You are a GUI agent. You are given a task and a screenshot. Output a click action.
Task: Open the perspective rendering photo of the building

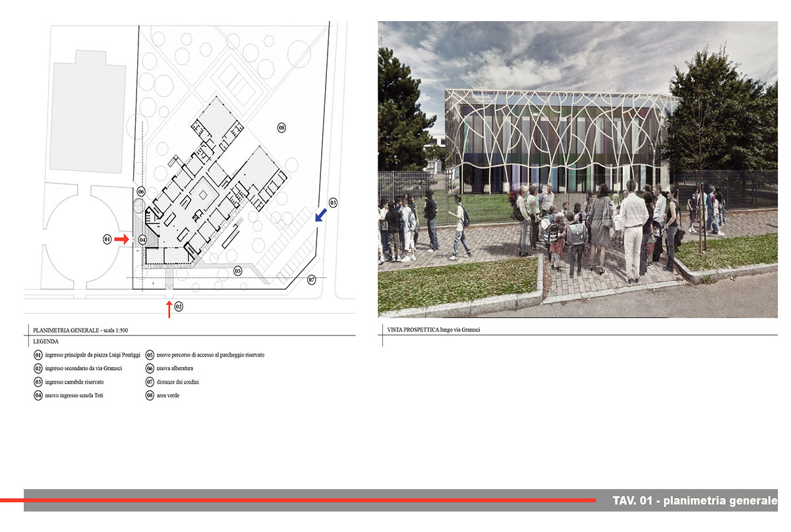577,169
